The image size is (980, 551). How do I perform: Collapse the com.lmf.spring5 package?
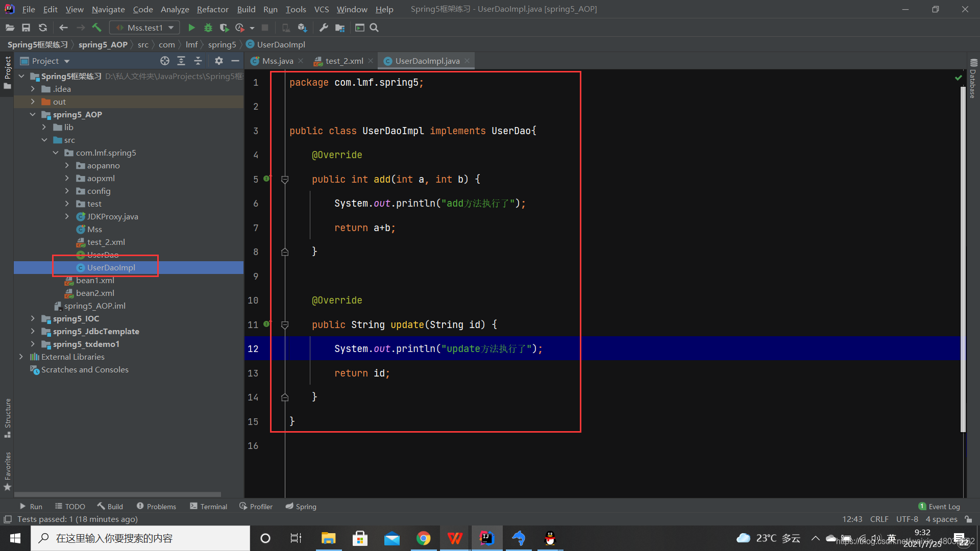pos(56,153)
